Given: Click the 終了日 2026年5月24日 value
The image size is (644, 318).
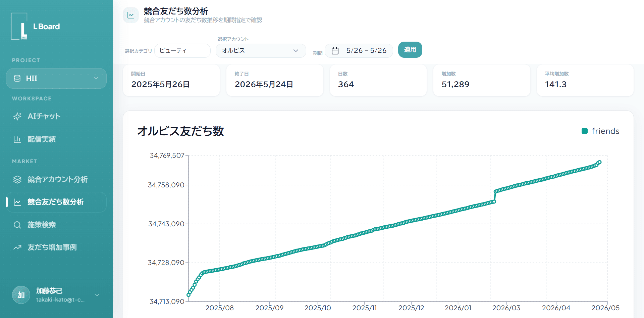Looking at the screenshot, I should [x=264, y=84].
